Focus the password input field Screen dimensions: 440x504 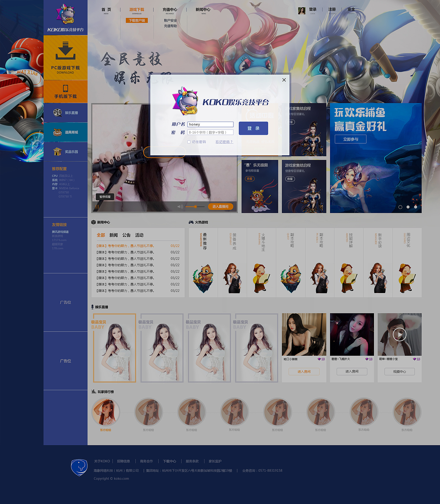210,132
